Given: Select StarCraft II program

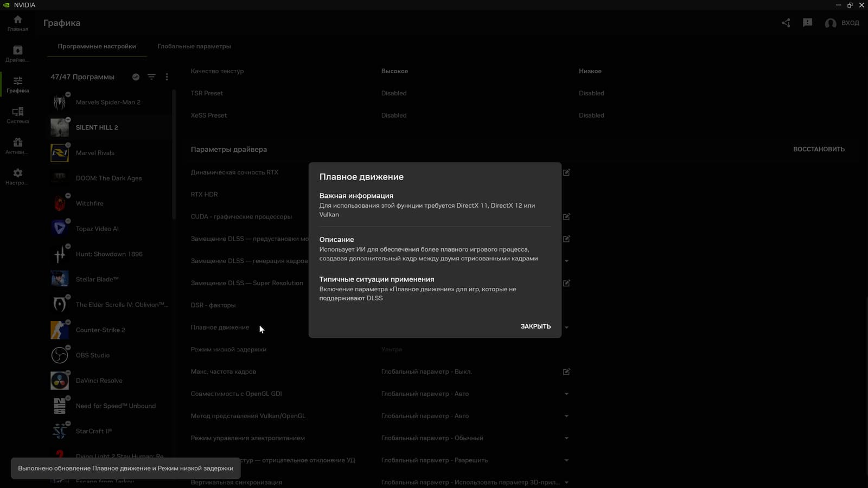Looking at the screenshot, I should 111,431.
